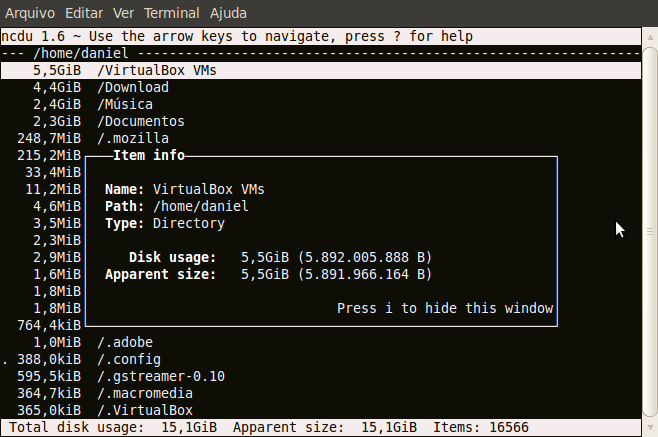Open the Terminal menu
This screenshot has width=658, height=437.
(x=171, y=13)
